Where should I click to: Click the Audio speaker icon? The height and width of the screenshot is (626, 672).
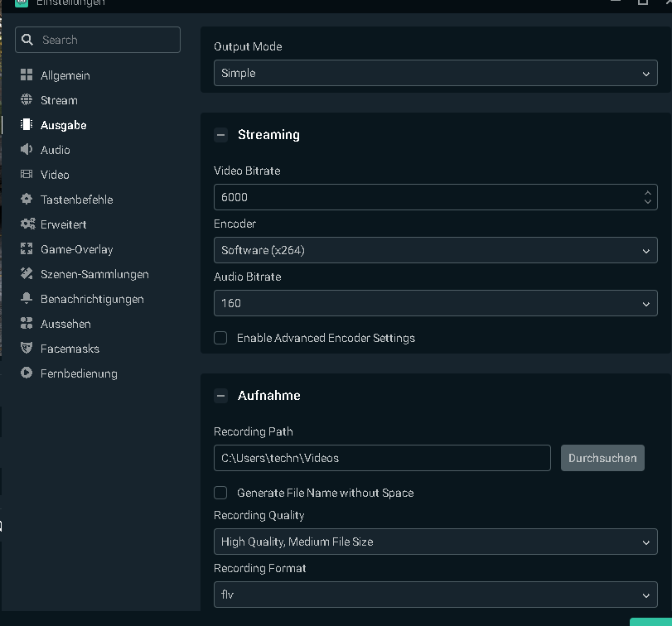(x=27, y=150)
